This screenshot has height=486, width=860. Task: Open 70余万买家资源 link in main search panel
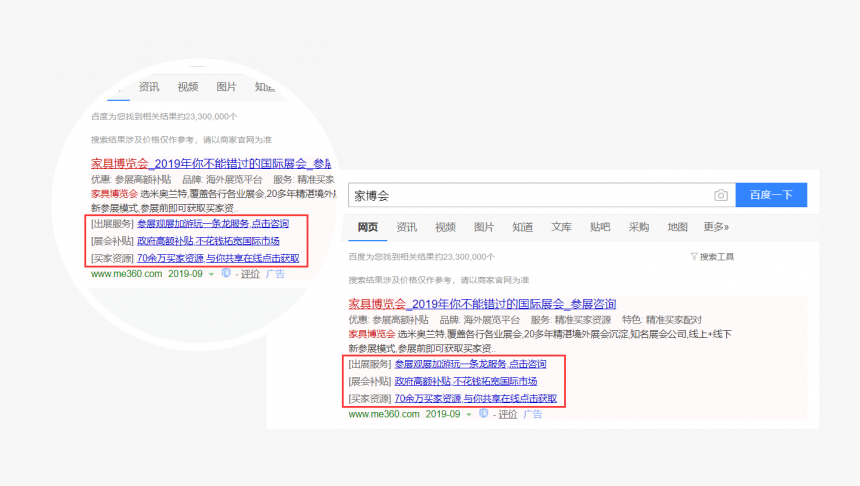(x=476, y=399)
